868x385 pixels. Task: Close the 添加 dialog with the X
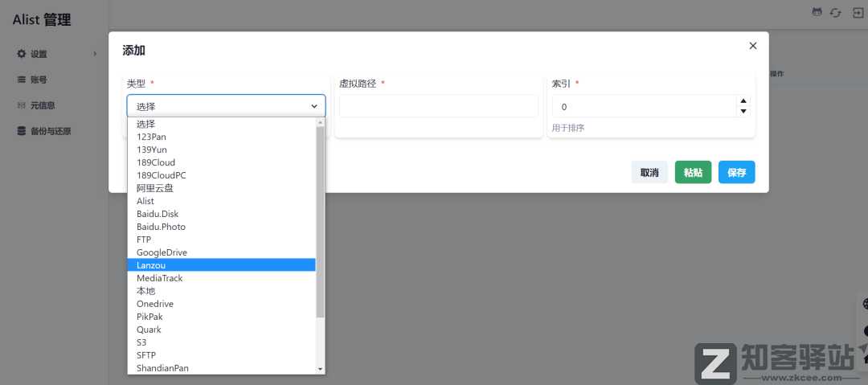pos(753,46)
